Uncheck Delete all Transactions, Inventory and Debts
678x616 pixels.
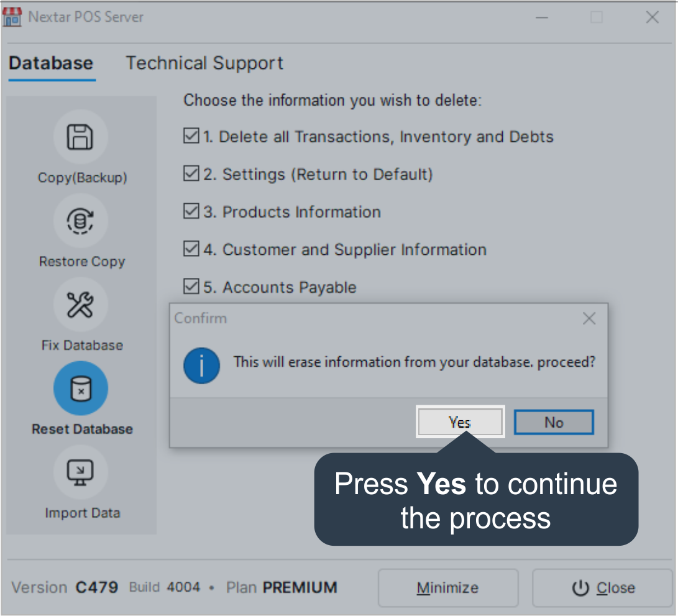[191, 136]
